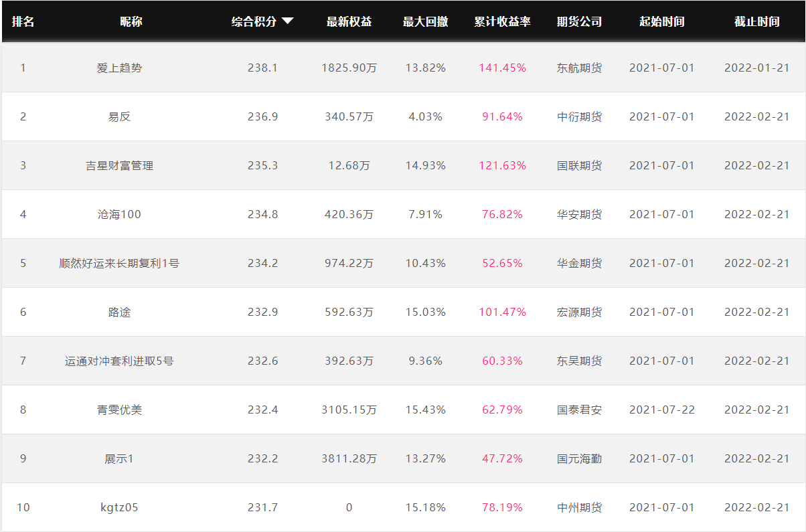
Task: Click the 592.63万 equity value
Action: click(x=349, y=312)
